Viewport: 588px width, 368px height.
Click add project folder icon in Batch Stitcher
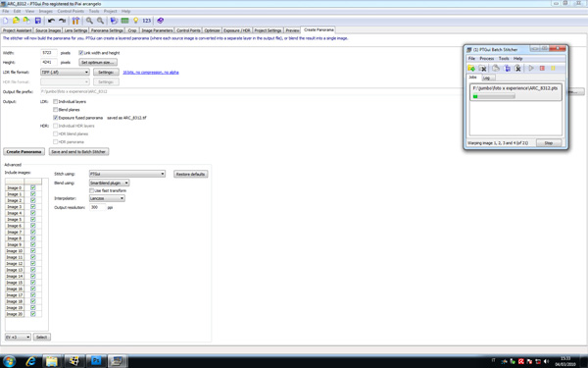click(x=471, y=68)
